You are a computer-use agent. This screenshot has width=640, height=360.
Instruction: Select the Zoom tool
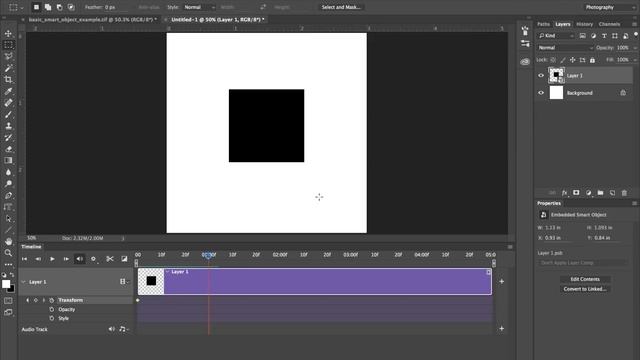point(8,253)
